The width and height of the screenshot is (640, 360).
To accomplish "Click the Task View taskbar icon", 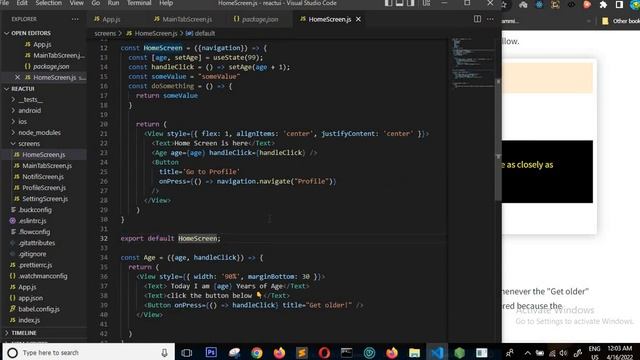I will tap(187, 353).
